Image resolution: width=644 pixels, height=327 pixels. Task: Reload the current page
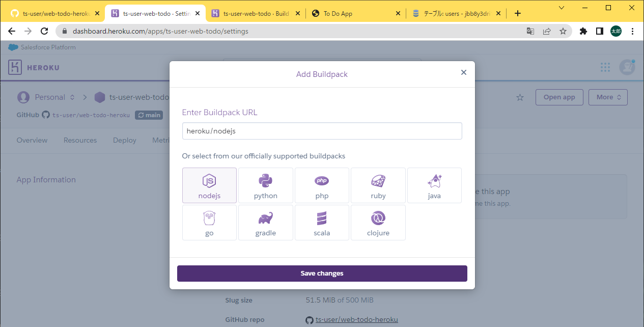(44, 31)
